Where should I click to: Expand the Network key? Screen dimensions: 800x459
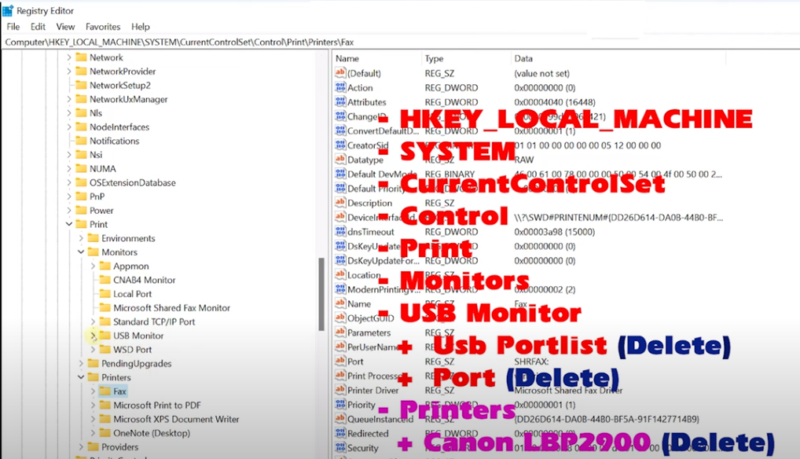(x=69, y=58)
